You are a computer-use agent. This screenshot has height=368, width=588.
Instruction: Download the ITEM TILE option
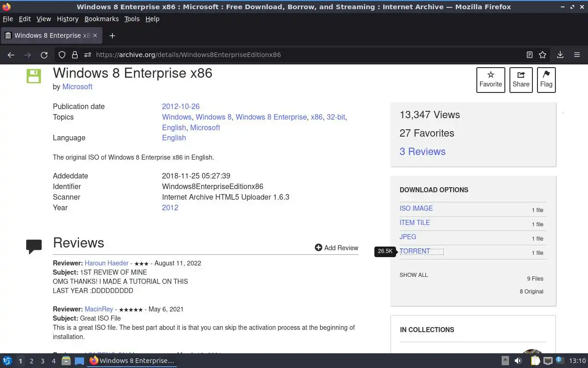click(415, 223)
